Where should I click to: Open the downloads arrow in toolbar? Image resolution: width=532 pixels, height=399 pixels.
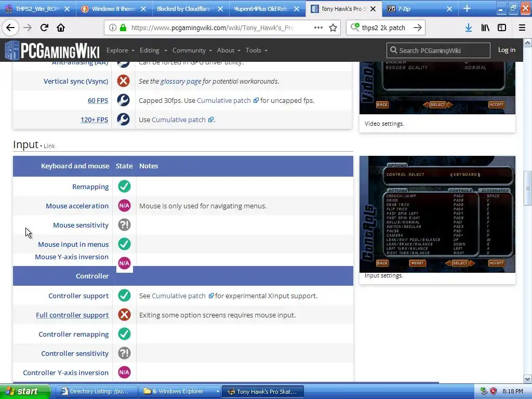(469, 28)
